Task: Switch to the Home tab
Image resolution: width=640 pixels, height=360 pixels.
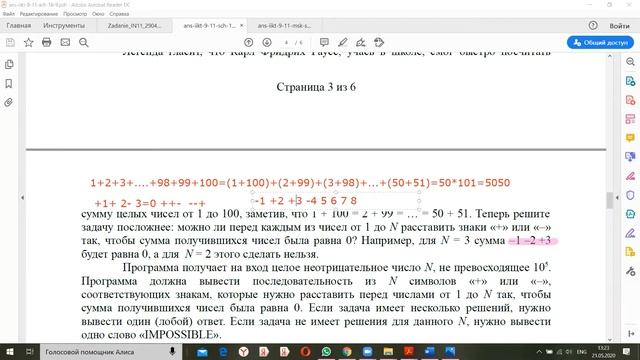Action: pos(19,25)
